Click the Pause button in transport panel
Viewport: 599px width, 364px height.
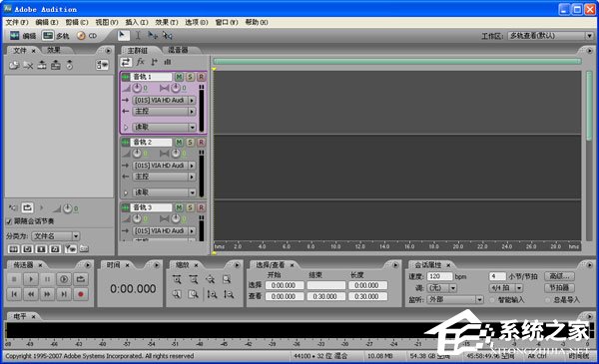47,279
